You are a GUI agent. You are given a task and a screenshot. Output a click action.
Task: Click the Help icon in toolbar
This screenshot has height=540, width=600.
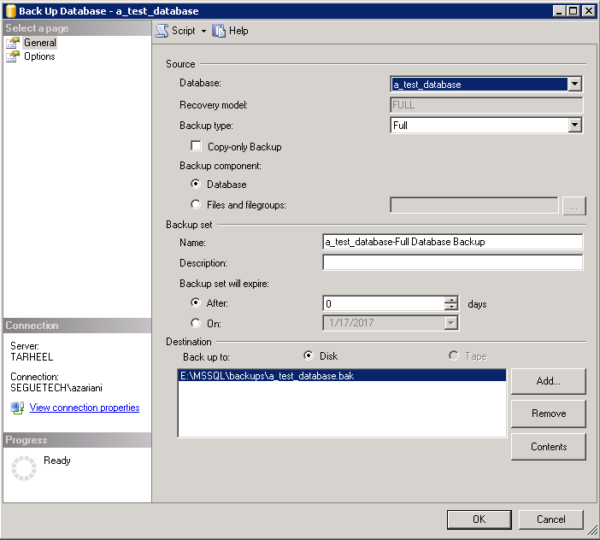[219, 31]
